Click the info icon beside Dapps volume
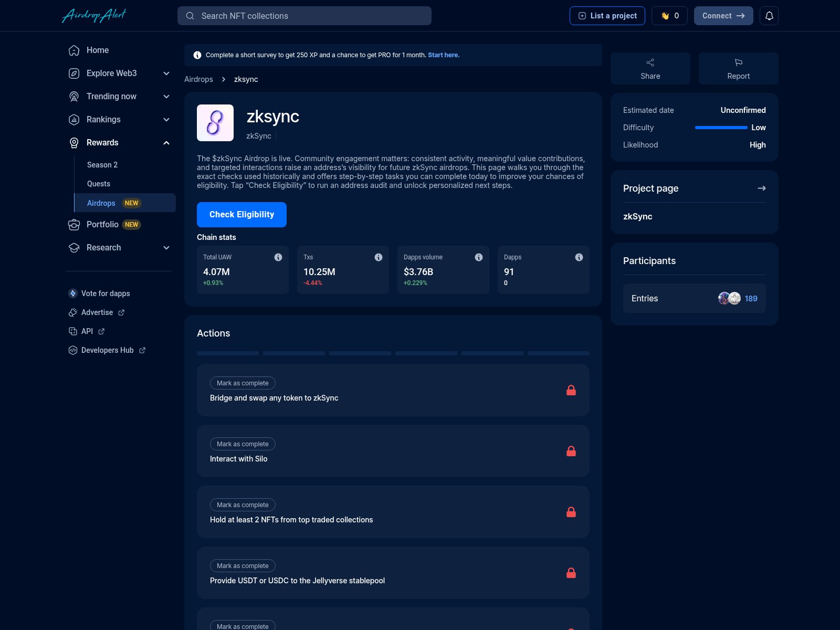Viewport: 840px width, 630px height. (x=478, y=257)
